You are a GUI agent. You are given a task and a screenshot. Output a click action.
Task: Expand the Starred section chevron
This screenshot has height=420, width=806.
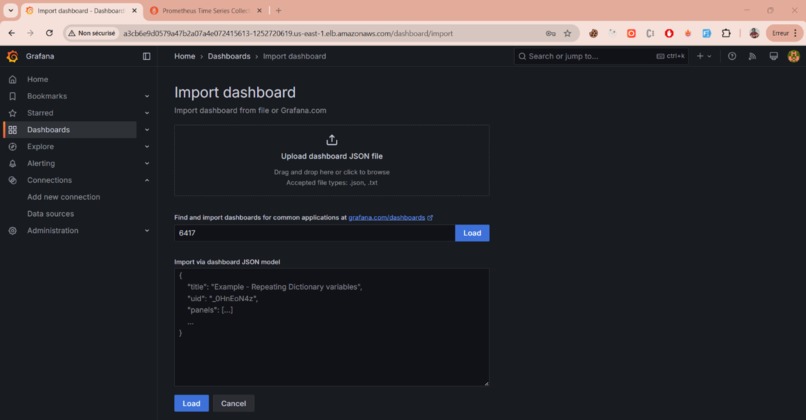147,113
